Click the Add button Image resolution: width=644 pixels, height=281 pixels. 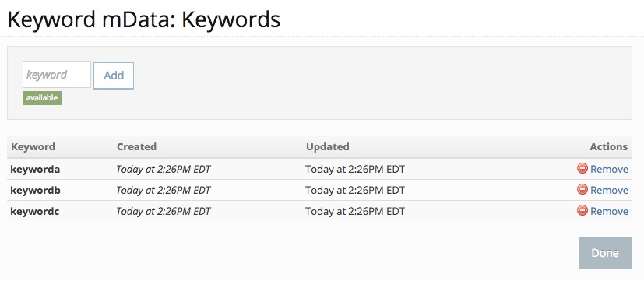click(114, 76)
